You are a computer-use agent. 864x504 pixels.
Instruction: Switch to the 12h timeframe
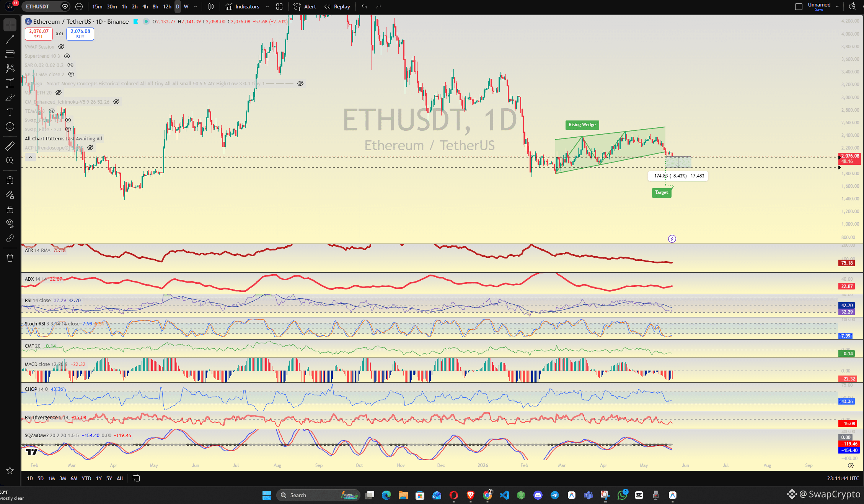(167, 7)
